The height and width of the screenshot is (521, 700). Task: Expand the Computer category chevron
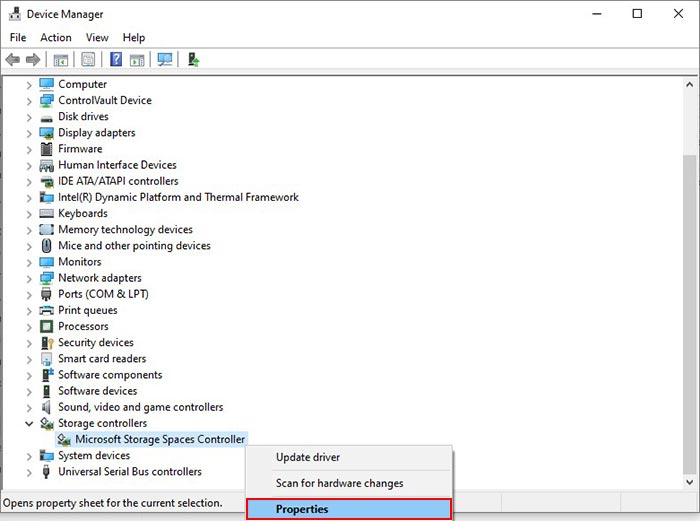[x=29, y=84]
